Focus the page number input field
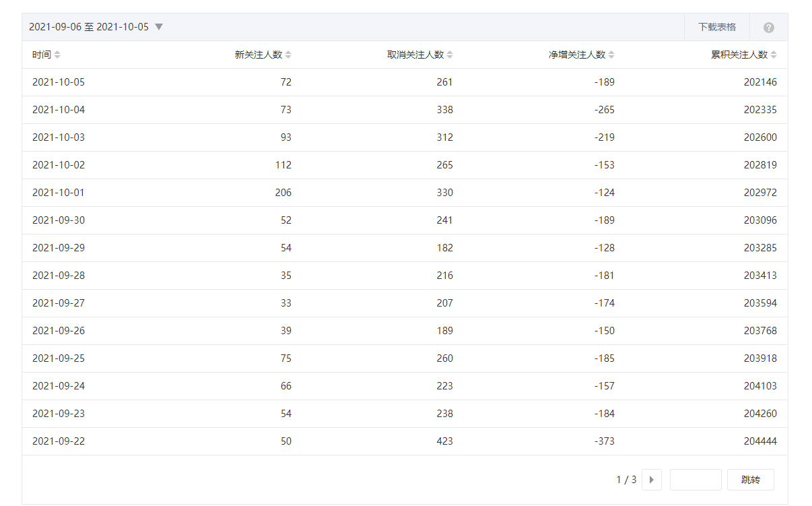The width and height of the screenshot is (812, 506). click(695, 480)
